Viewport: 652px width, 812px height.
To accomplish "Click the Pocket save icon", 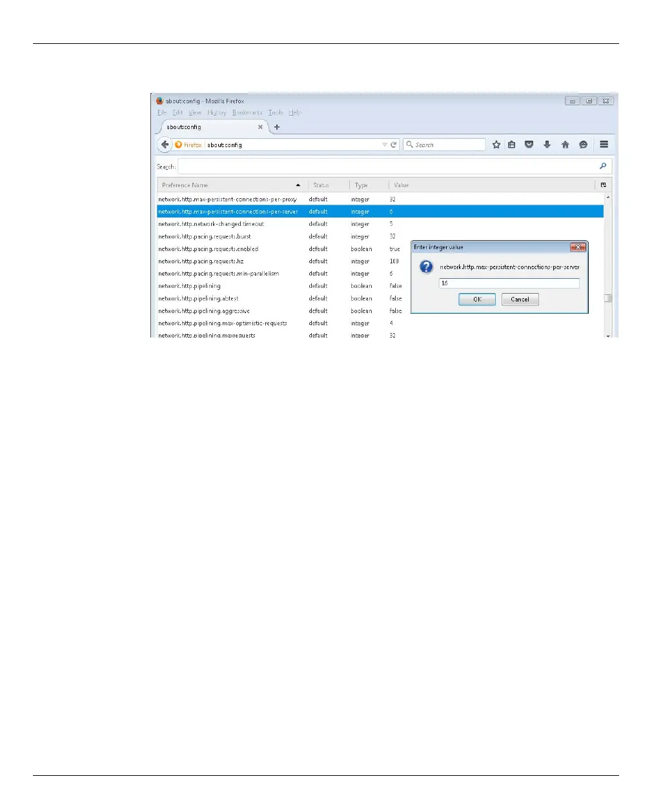I will (529, 145).
